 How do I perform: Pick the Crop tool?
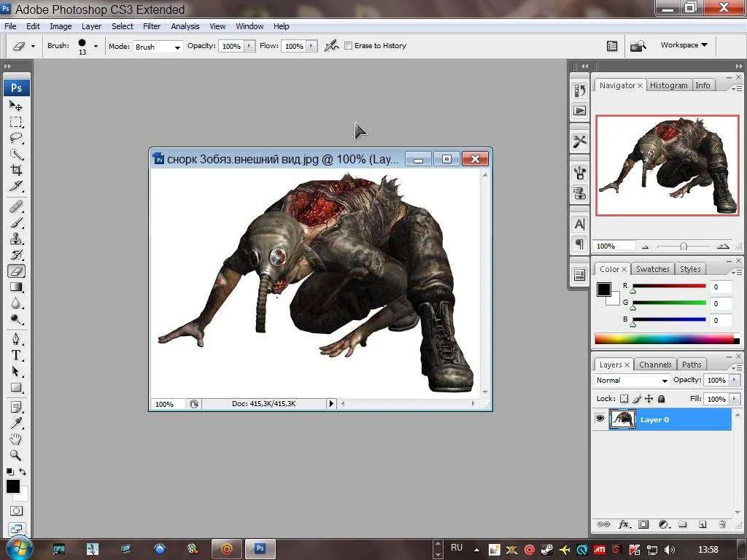pos(16,170)
